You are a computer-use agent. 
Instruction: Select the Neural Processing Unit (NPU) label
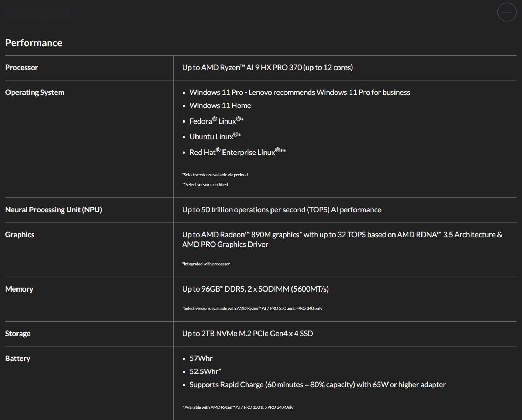coord(53,210)
